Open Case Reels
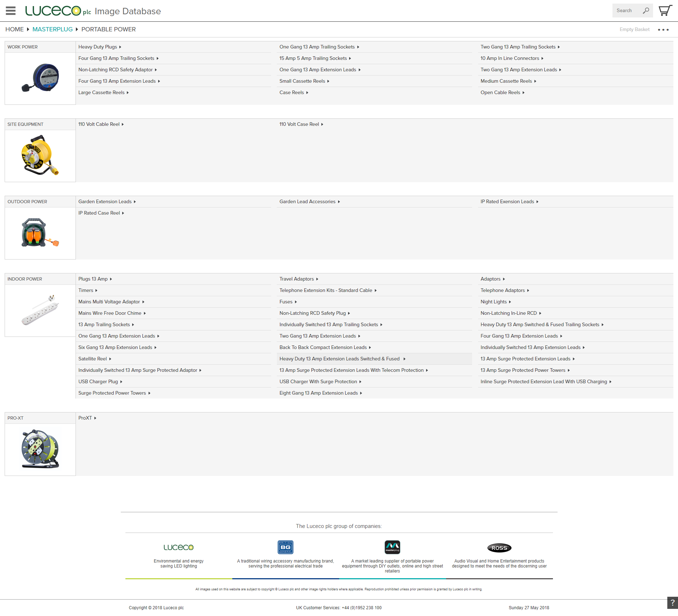The image size is (678, 616). 294,92
